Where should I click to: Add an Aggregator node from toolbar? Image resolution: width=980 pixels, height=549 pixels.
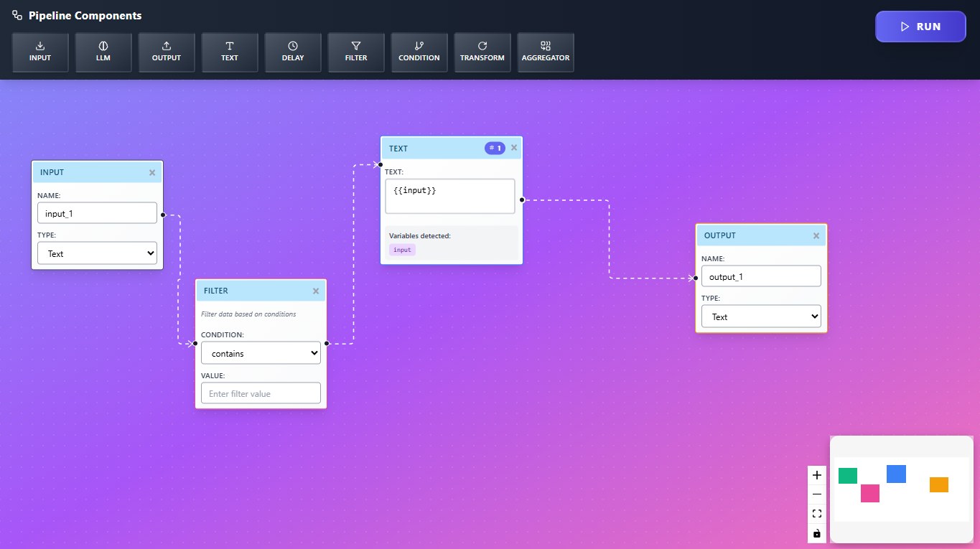click(546, 52)
